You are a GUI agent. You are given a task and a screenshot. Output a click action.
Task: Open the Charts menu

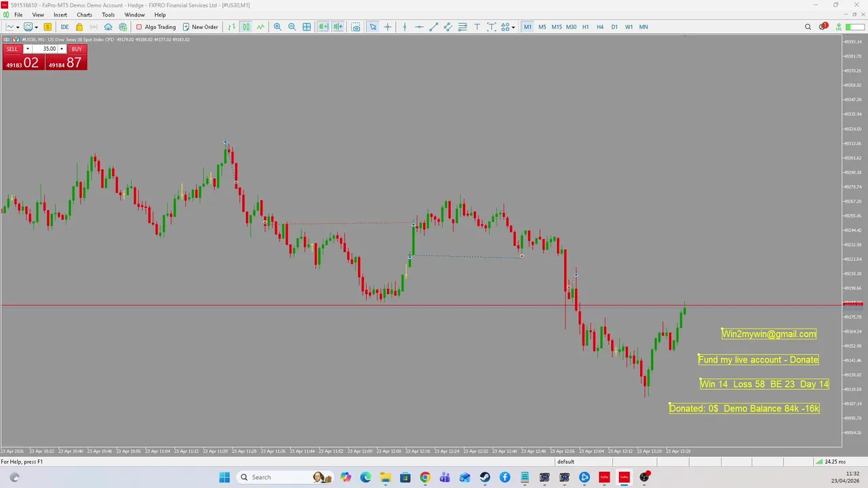pos(84,15)
